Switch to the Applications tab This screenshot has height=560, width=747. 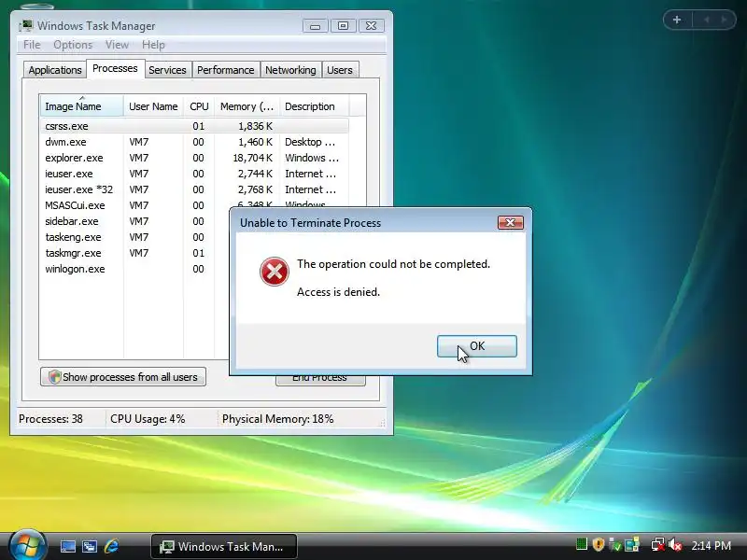(x=55, y=70)
